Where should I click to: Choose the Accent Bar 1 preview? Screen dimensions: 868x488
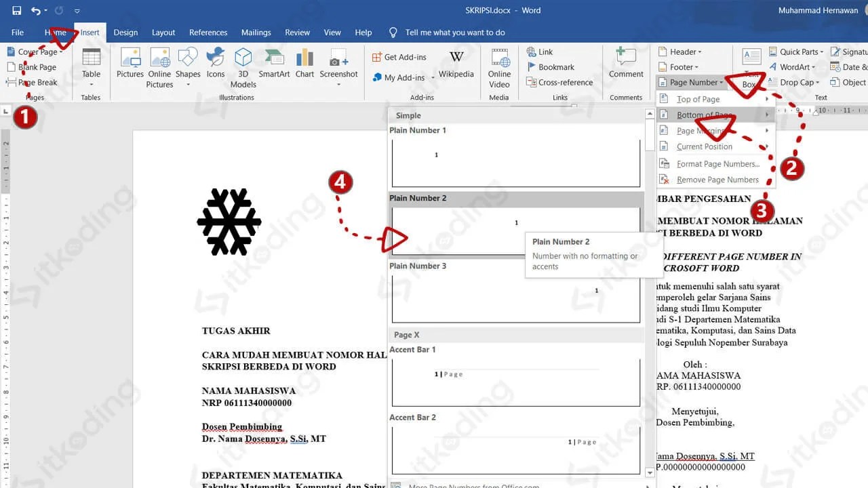pos(516,382)
